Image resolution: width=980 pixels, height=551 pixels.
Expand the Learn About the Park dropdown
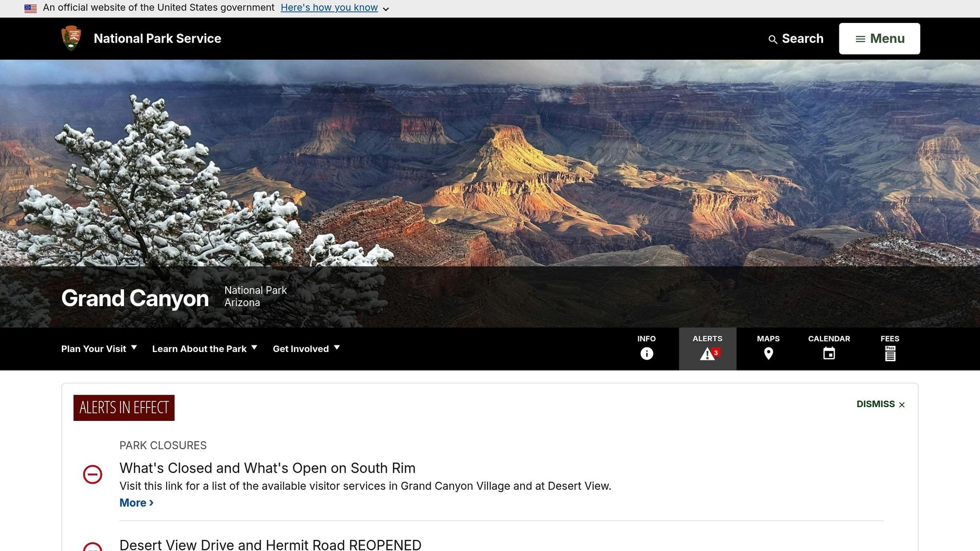[205, 349]
